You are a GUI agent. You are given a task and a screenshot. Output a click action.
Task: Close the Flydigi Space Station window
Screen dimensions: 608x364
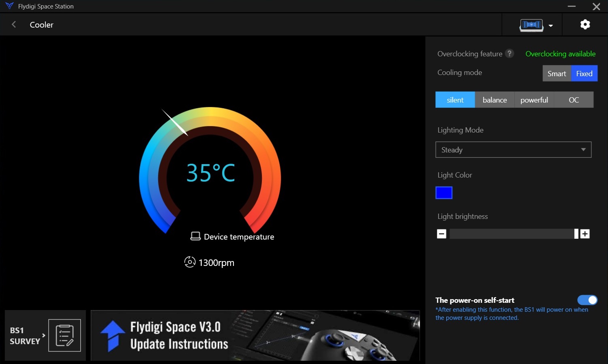coord(596,6)
